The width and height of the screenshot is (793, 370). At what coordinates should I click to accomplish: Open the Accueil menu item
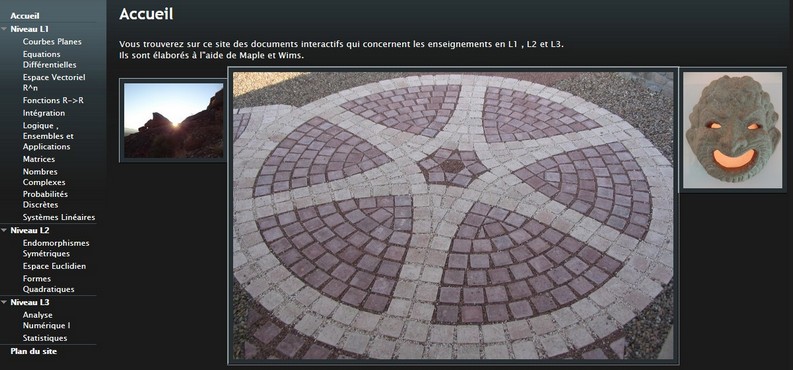pos(25,16)
